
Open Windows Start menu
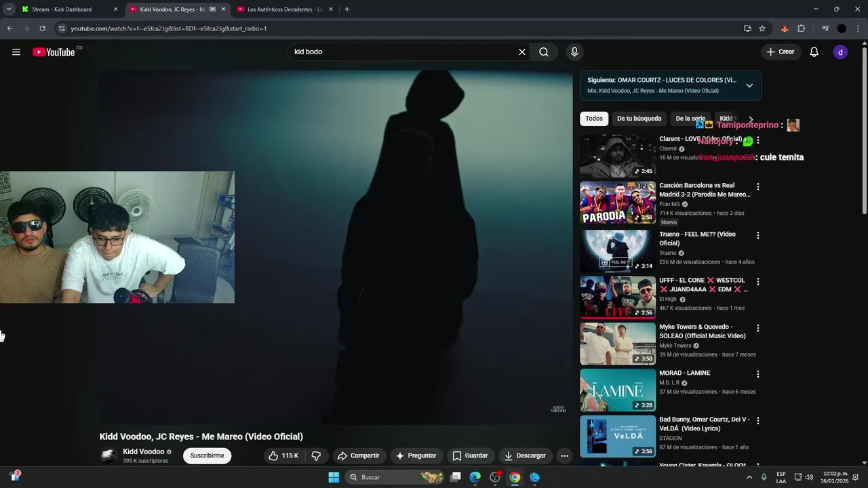[x=334, y=477]
